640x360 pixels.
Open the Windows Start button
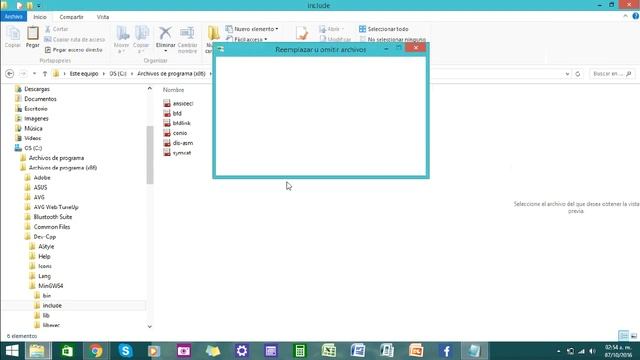coord(12,351)
